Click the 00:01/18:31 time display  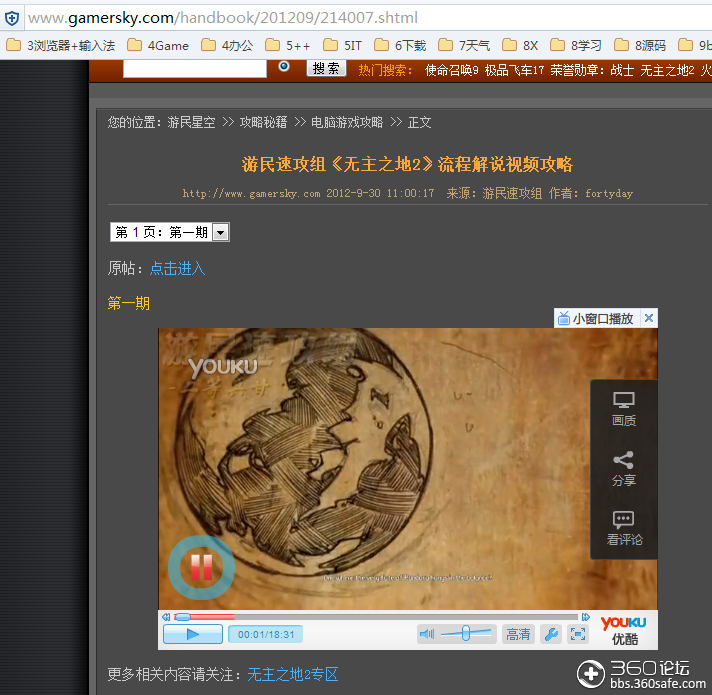[266, 634]
